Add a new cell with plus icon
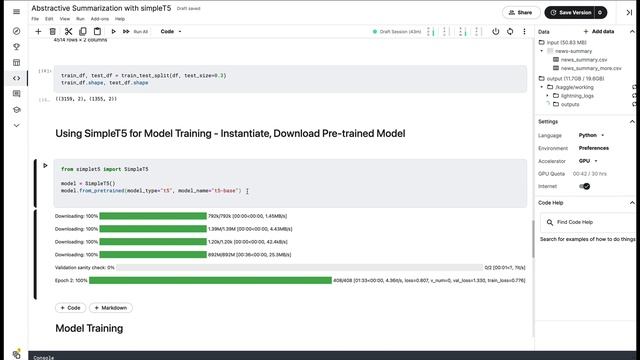 (x=38, y=31)
